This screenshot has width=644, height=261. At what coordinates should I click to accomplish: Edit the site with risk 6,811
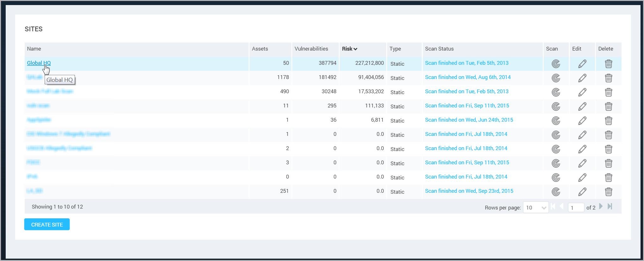coord(582,121)
